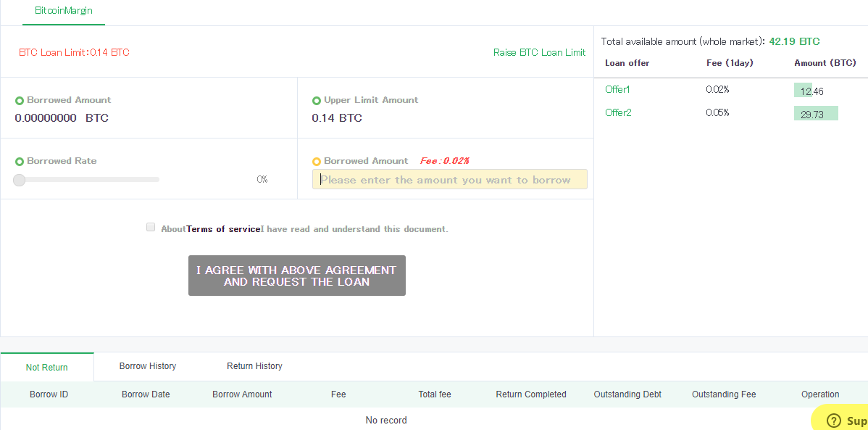Click the 0.14 BTC upper limit value
Viewport: 868px width, 430px height.
337,118
